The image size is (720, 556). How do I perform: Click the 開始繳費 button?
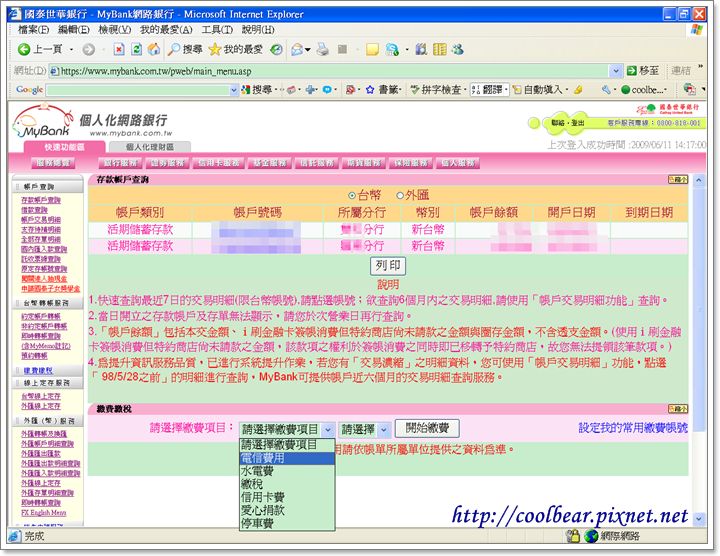(x=427, y=428)
